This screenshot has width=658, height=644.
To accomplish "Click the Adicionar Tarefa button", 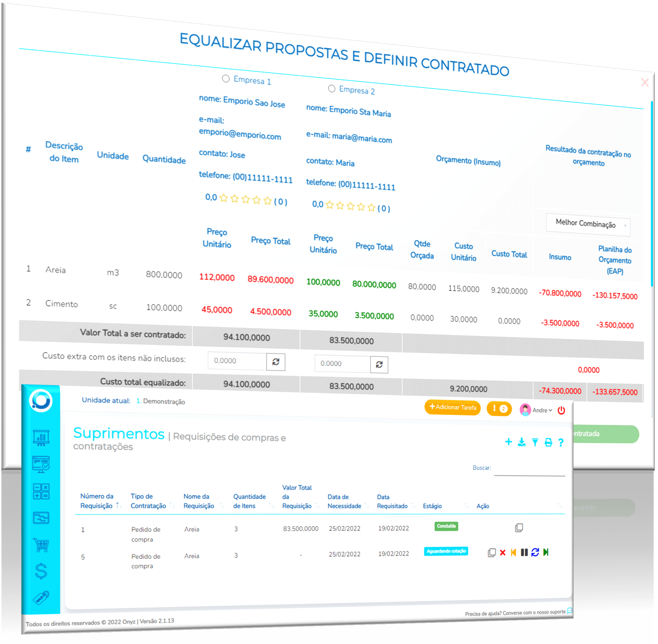I will [453, 408].
